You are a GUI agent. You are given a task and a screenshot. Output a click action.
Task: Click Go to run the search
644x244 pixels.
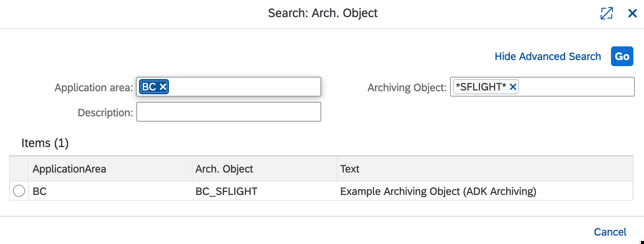coord(622,56)
